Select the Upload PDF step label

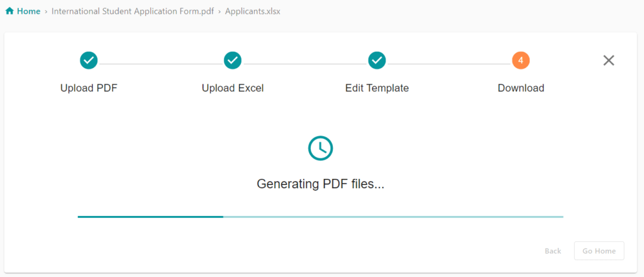point(89,88)
